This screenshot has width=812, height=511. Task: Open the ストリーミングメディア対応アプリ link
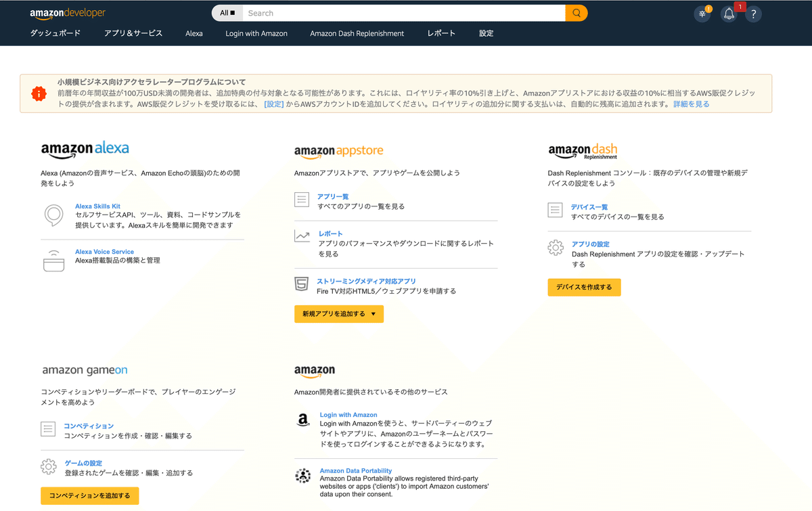tap(366, 282)
